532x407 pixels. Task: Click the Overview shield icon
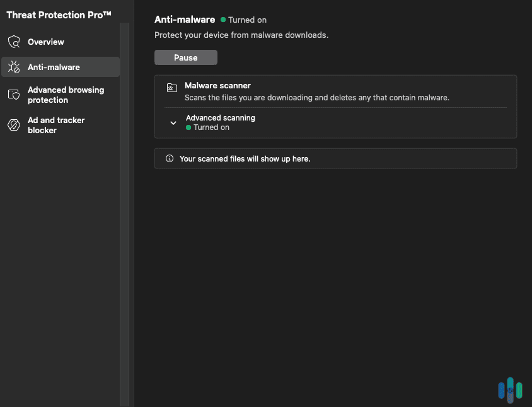pos(13,42)
